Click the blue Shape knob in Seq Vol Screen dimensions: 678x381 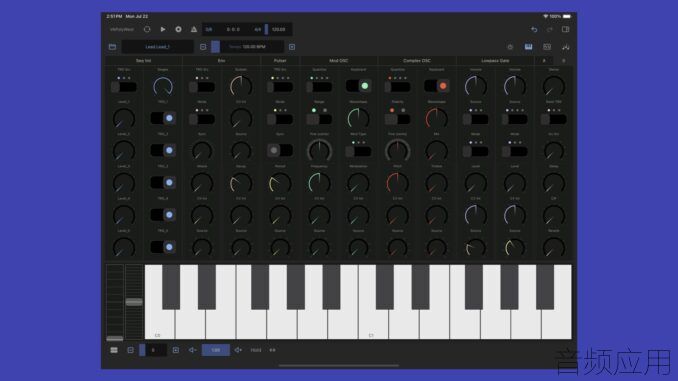tap(163, 86)
